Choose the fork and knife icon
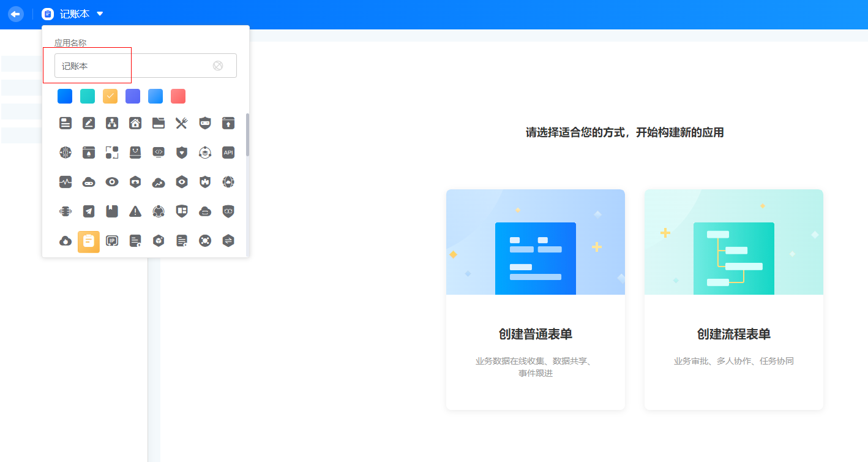This screenshot has width=868, height=462. tap(182, 123)
